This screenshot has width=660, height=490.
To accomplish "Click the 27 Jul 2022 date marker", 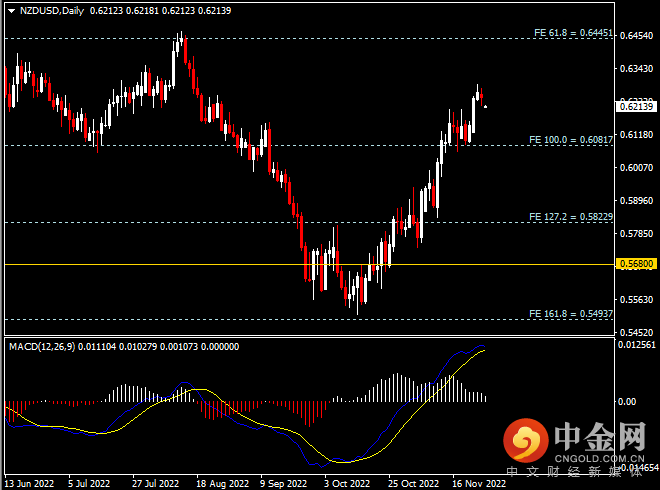I will pos(154,482).
